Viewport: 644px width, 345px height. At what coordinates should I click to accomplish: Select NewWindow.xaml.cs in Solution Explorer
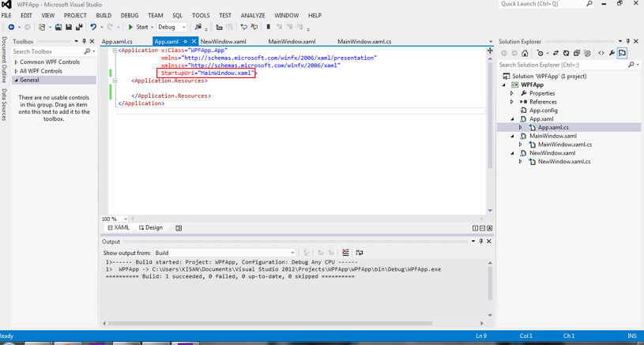(x=564, y=162)
